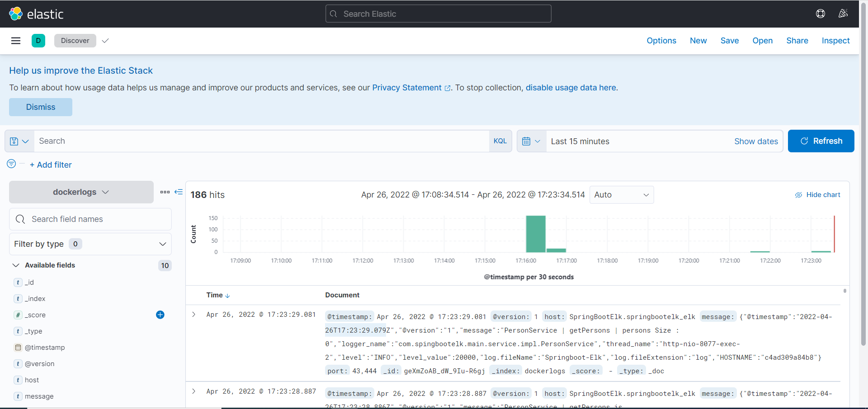This screenshot has height=409, width=868.
Task: Click the search magnifier in the field names box
Action: pos(20,219)
